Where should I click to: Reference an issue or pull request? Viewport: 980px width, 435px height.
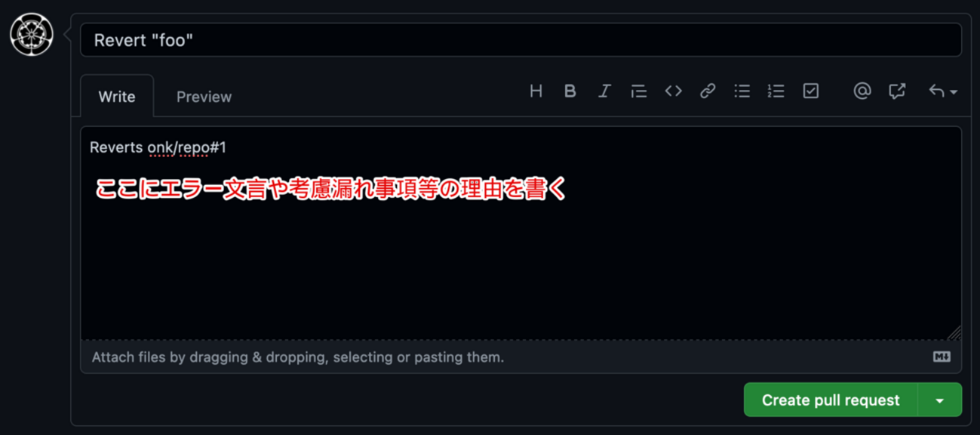(897, 91)
